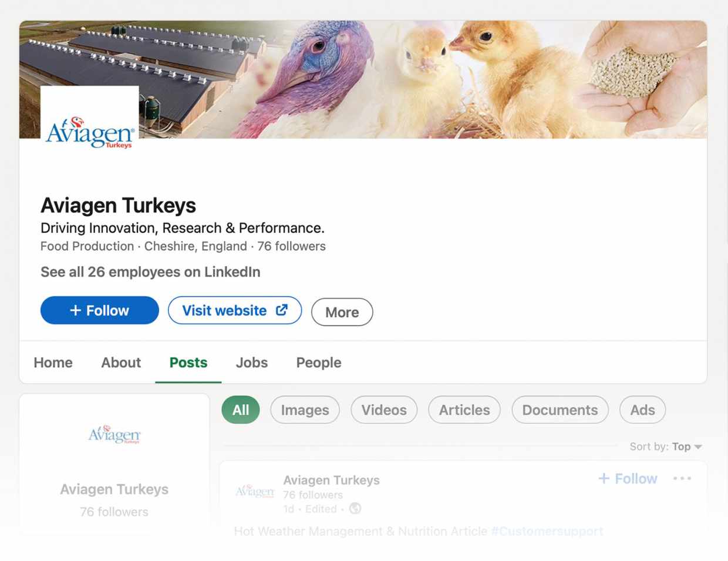Image resolution: width=728 pixels, height=561 pixels.
Task: Filter posts by Images
Action: click(x=305, y=410)
